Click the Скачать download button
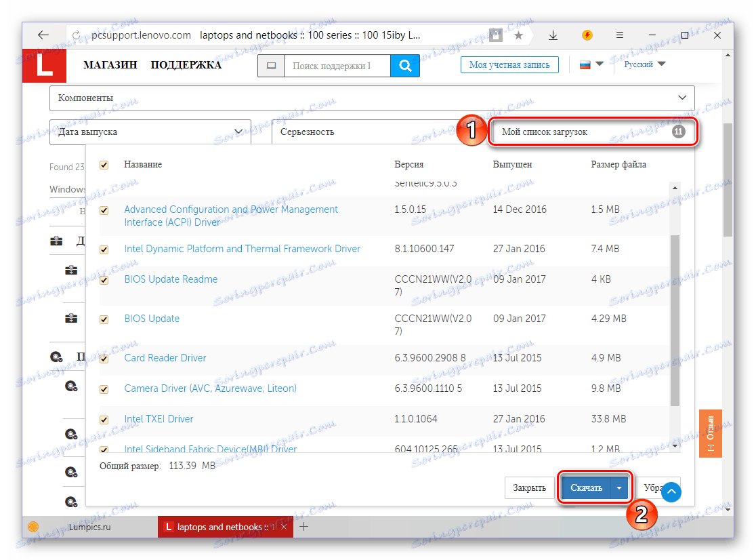The width and height of the screenshot is (756, 560). pyautogui.click(x=586, y=487)
